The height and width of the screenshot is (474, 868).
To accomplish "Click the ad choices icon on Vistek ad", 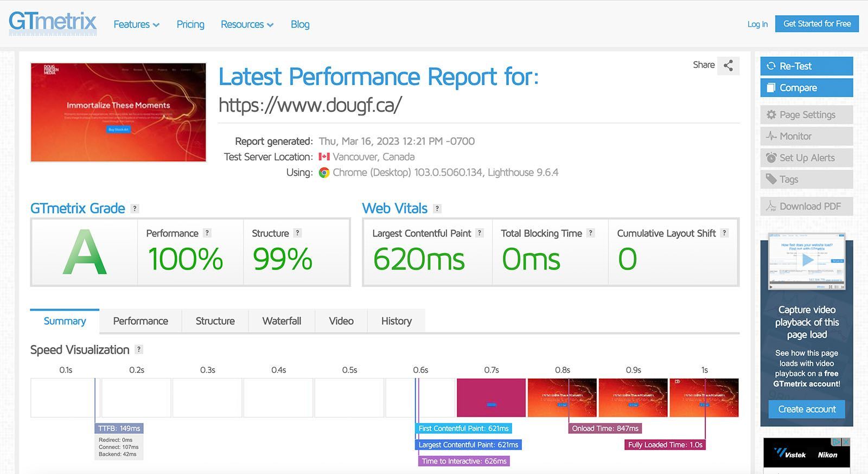I will pyautogui.click(x=836, y=442).
